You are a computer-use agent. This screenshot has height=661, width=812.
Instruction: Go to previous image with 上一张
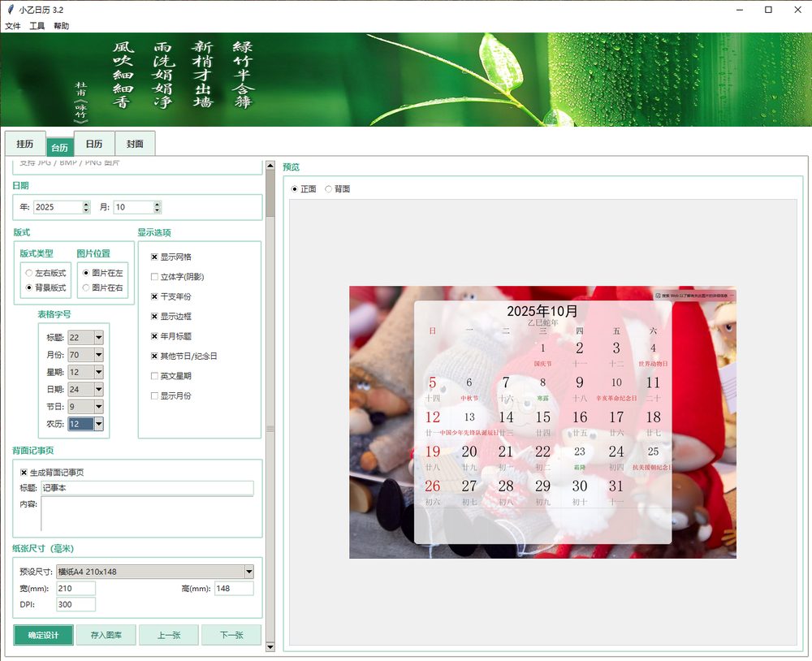(169, 635)
